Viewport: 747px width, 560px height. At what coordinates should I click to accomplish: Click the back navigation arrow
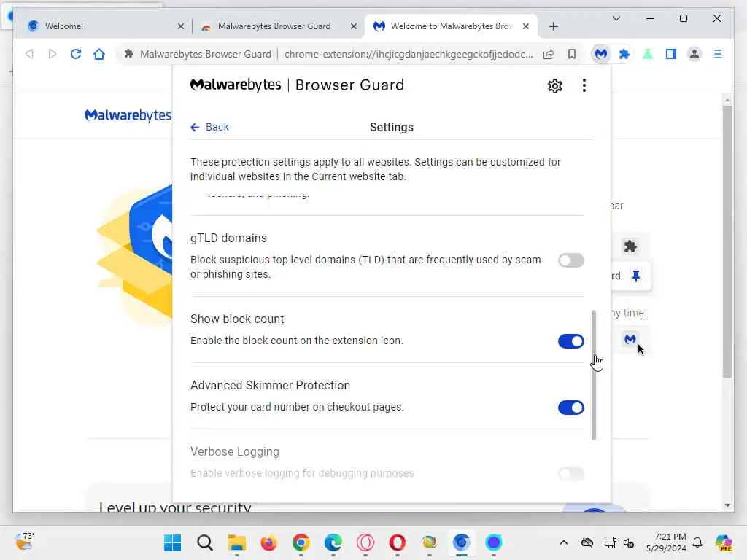[x=29, y=54]
